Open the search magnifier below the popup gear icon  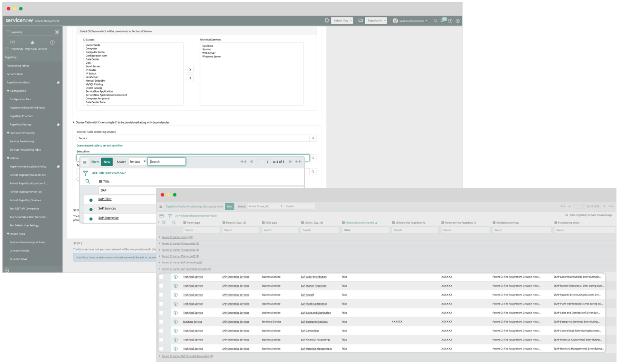pos(174,222)
